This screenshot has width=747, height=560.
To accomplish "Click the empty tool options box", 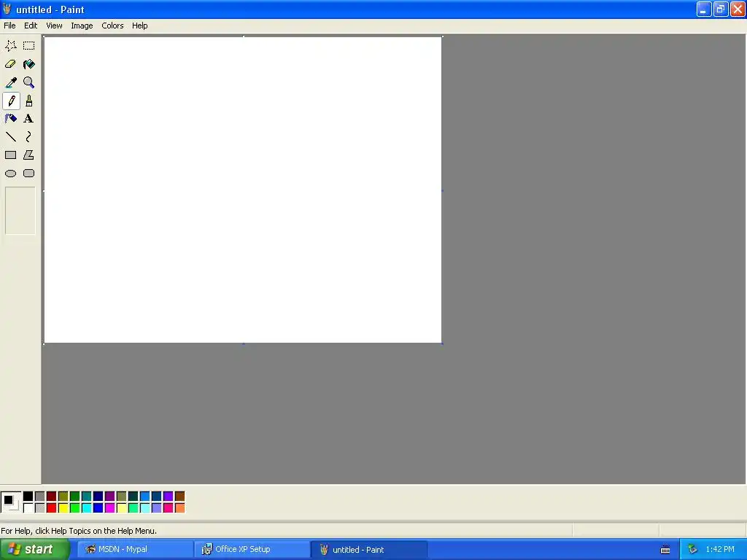I will [20, 211].
